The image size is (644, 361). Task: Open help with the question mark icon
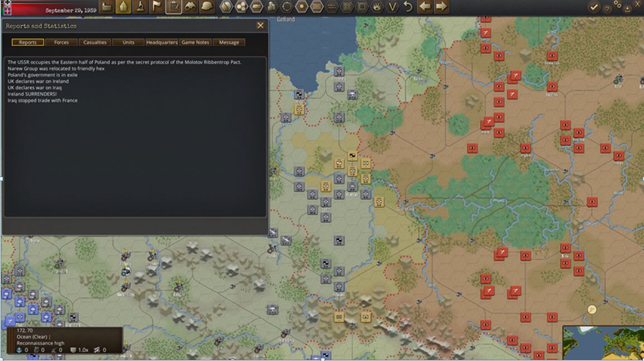point(607,9)
